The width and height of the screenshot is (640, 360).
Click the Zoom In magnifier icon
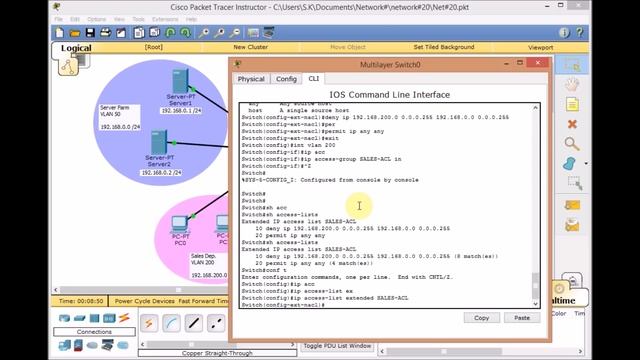click(203, 33)
